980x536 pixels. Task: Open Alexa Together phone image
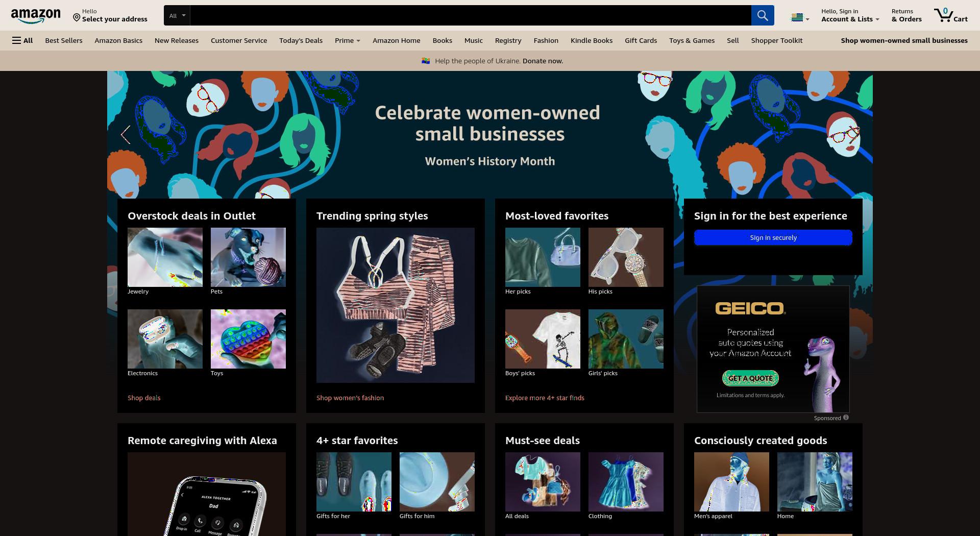[207, 494]
